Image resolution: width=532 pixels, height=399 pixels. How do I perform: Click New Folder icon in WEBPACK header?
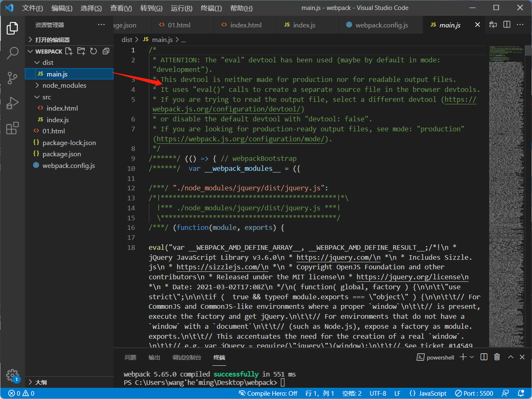click(x=81, y=51)
